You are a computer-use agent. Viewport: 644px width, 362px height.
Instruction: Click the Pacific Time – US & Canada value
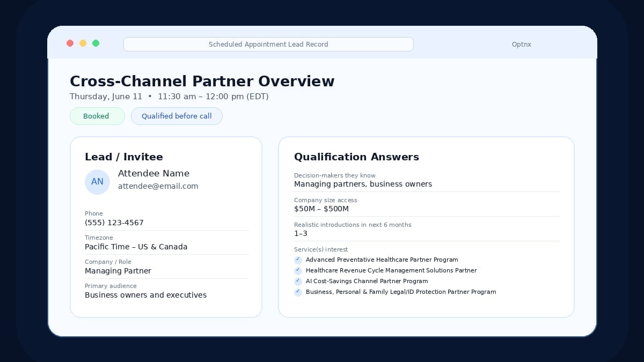pos(136,247)
